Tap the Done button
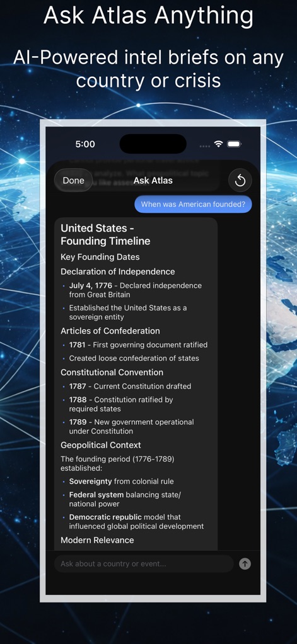 (x=73, y=180)
